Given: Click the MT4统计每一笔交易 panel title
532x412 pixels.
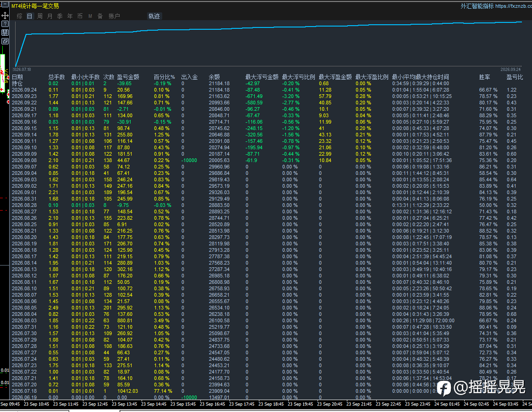Looking at the screenshot, I should pos(35,6).
